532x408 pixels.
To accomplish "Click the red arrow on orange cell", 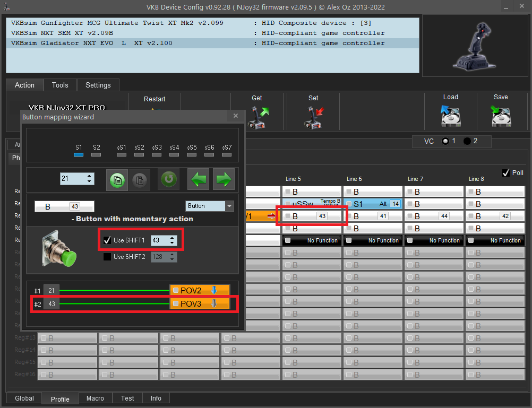I will pos(271,216).
